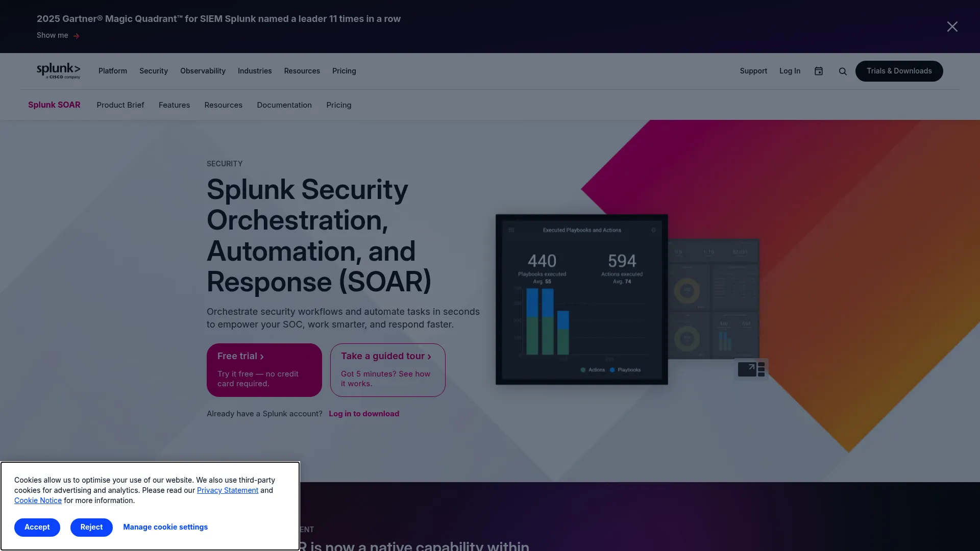Image resolution: width=980 pixels, height=551 pixels.
Task: Open Pricing in the SOAR sub-navigation
Action: click(x=339, y=105)
